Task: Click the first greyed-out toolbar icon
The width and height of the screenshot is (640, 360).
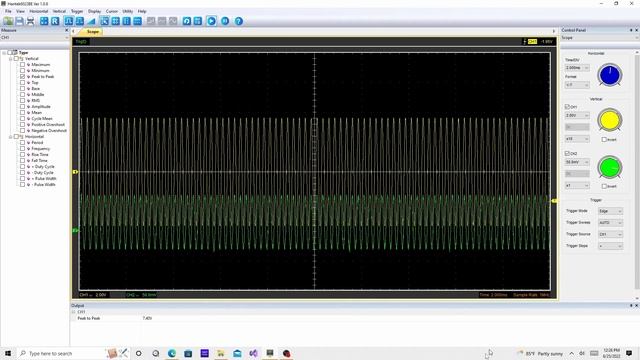Action: coord(151,21)
